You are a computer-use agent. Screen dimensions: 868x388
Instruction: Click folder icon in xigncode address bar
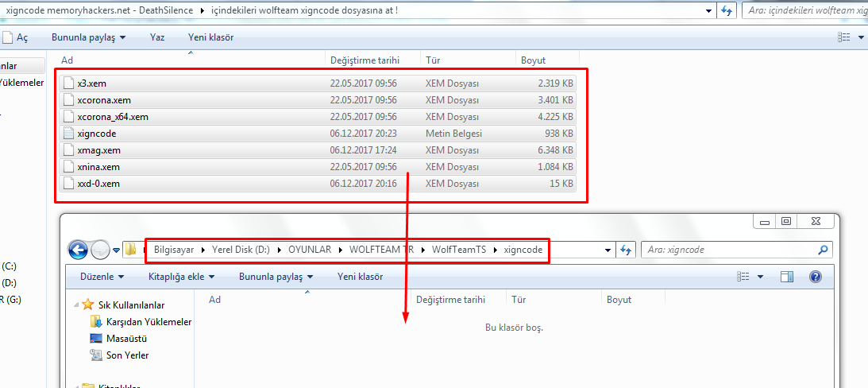pos(131,250)
